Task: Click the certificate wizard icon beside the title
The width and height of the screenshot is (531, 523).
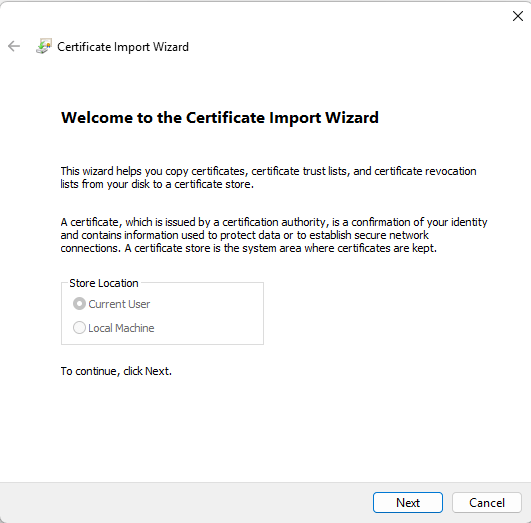Action: coord(44,46)
